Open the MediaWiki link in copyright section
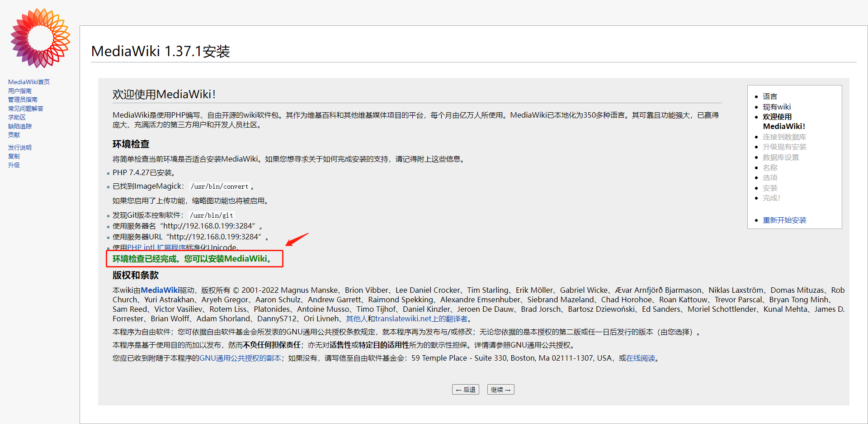The image size is (868, 424). [x=159, y=290]
